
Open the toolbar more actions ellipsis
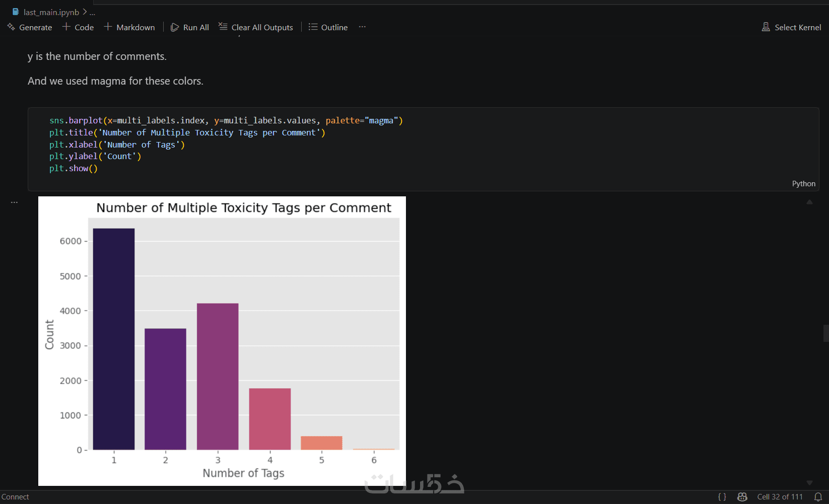point(362,27)
